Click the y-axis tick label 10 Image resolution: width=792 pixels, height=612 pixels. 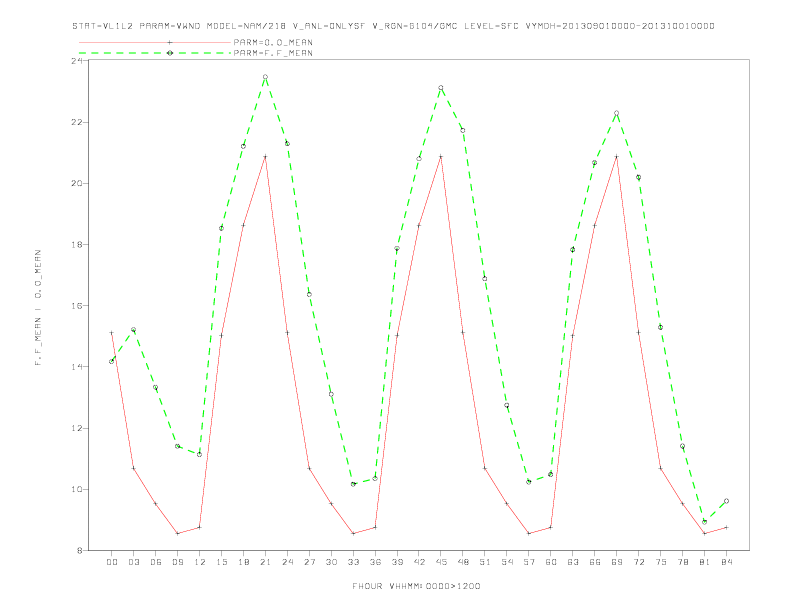pyautogui.click(x=77, y=489)
